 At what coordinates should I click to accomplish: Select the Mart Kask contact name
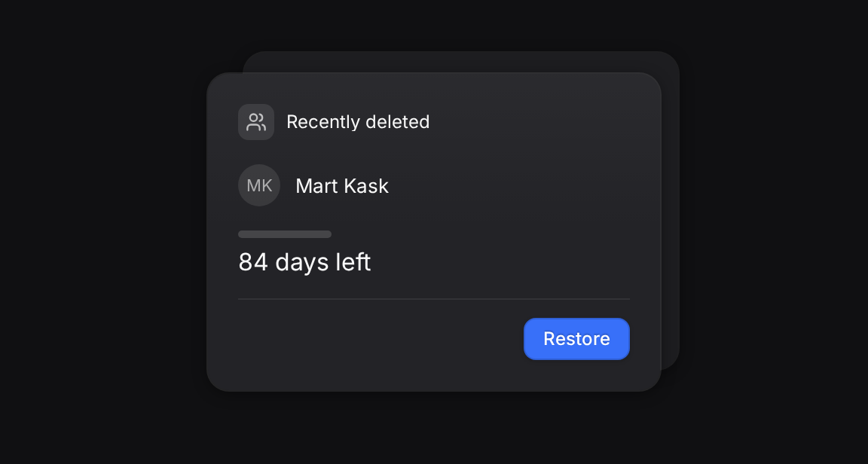[342, 186]
